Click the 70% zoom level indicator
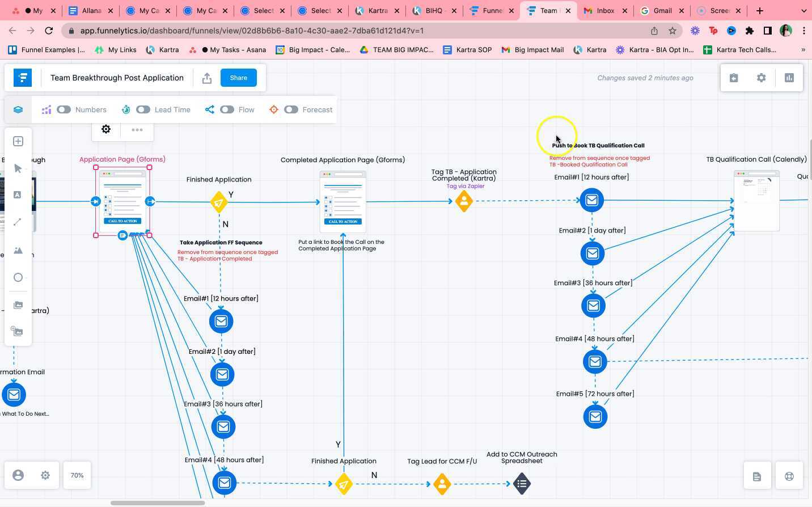Viewport: 812px width, 507px height. [77, 475]
